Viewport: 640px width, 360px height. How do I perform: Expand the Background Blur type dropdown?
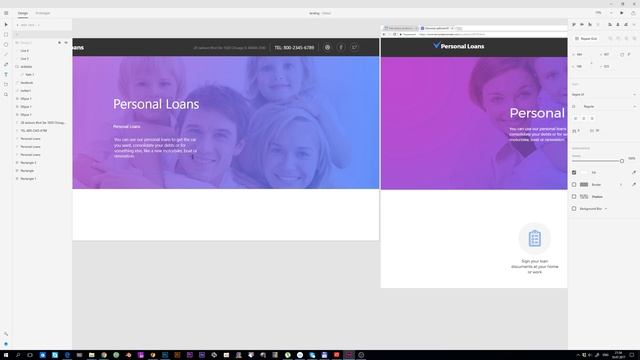coord(606,209)
